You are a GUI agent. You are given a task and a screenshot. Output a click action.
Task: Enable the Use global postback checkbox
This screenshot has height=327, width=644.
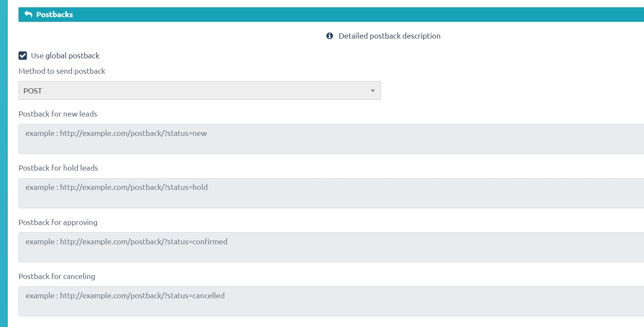[x=22, y=55]
